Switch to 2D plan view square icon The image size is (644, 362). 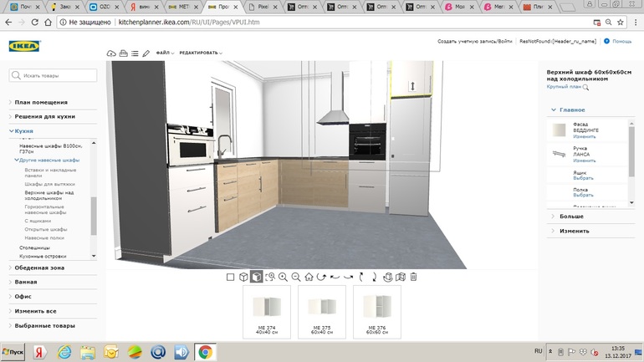click(x=230, y=277)
